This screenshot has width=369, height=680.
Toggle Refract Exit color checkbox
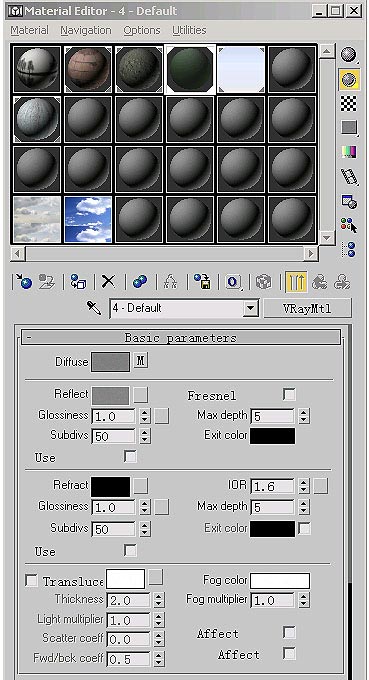305,529
